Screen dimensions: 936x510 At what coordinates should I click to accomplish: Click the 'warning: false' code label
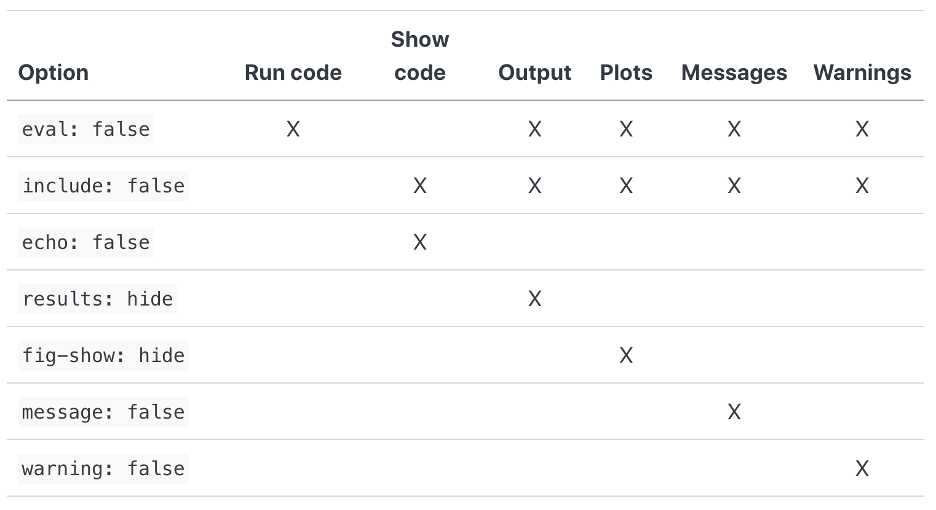pyautogui.click(x=103, y=469)
